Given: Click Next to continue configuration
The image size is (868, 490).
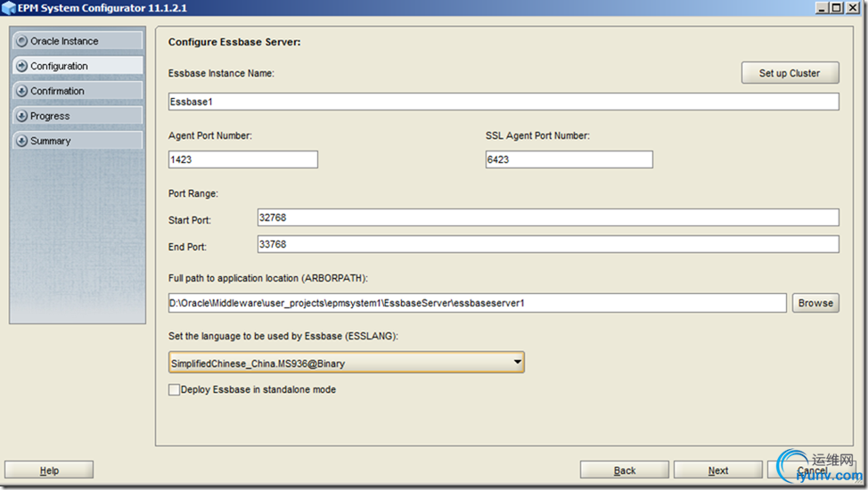Looking at the screenshot, I should [x=718, y=470].
